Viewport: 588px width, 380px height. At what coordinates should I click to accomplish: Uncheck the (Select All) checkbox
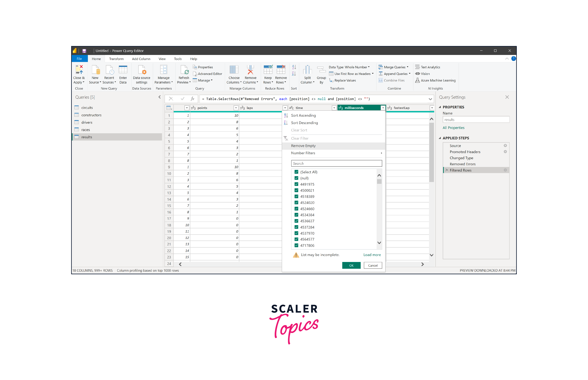point(297,172)
